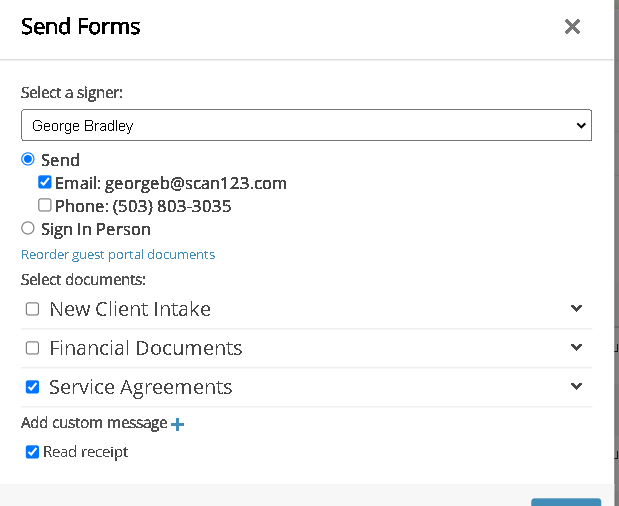The height and width of the screenshot is (506, 619).
Task: Expand the Financial Documents chevron
Action: click(x=576, y=347)
